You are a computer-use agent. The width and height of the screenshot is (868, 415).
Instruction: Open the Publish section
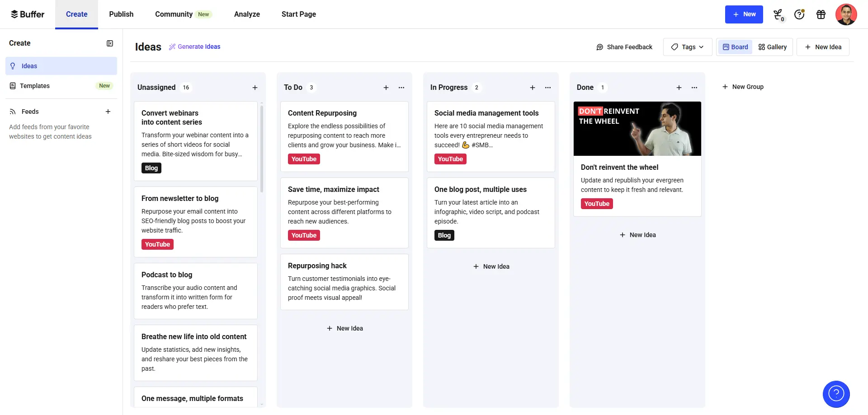coord(121,14)
